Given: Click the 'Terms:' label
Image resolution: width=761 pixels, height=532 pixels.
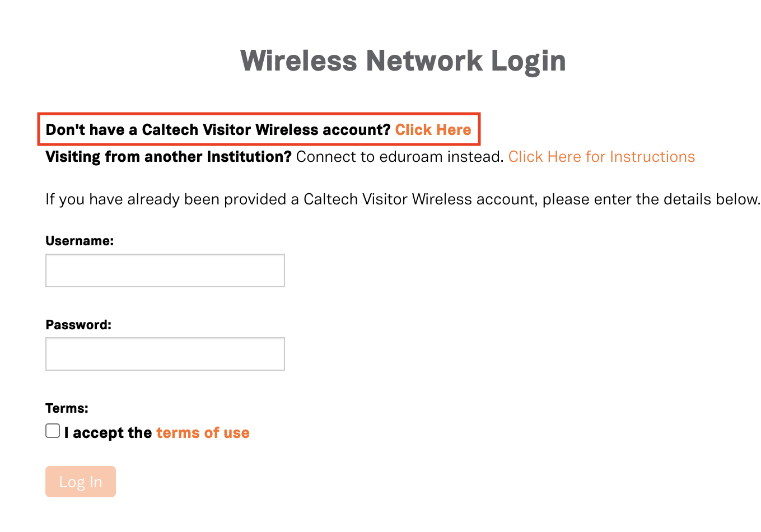Looking at the screenshot, I should click(x=67, y=408).
